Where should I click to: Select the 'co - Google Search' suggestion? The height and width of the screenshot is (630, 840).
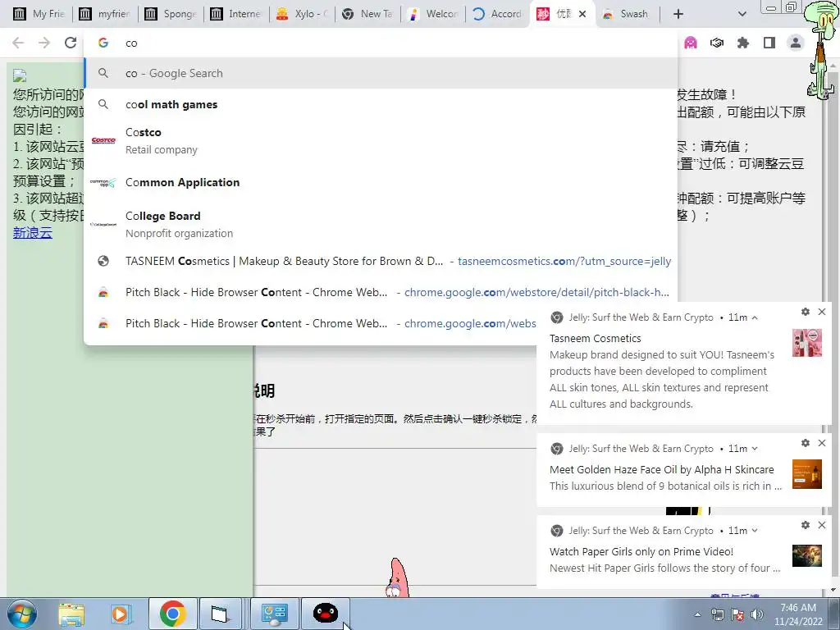[x=381, y=73]
